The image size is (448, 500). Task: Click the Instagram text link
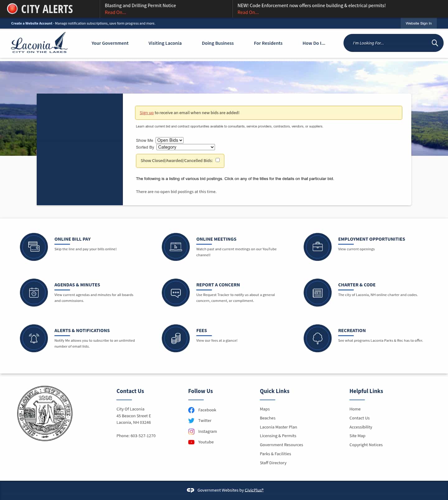click(x=208, y=432)
